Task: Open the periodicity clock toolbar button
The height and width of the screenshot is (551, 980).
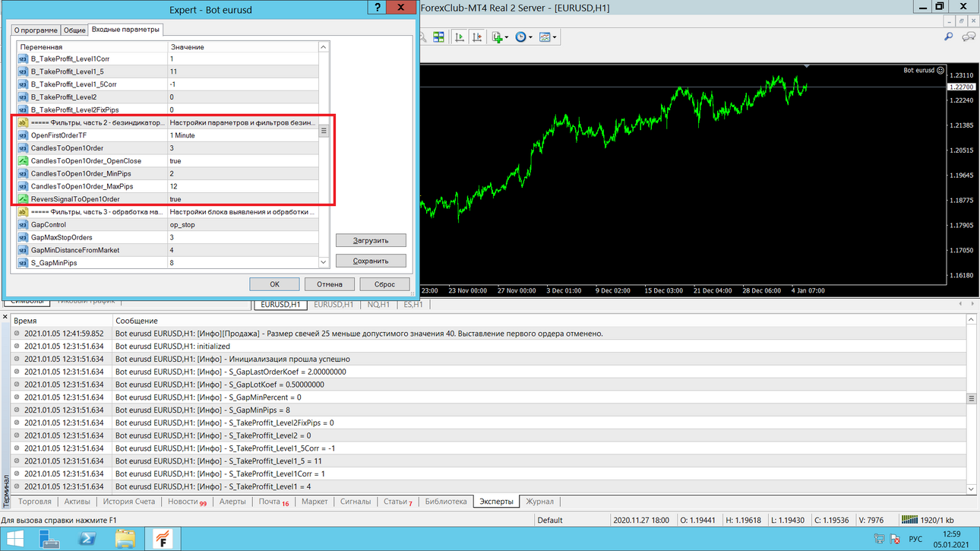Action: pyautogui.click(x=520, y=36)
